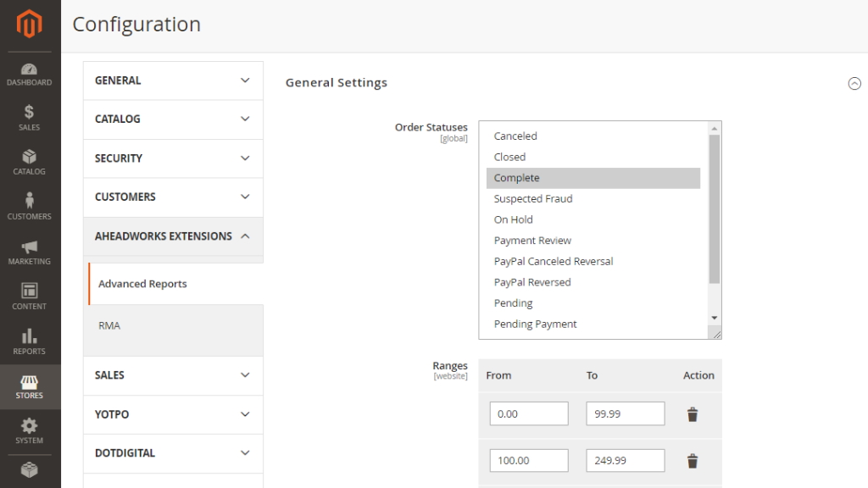
Task: Select Suspected Fraud order status
Action: [593, 199]
